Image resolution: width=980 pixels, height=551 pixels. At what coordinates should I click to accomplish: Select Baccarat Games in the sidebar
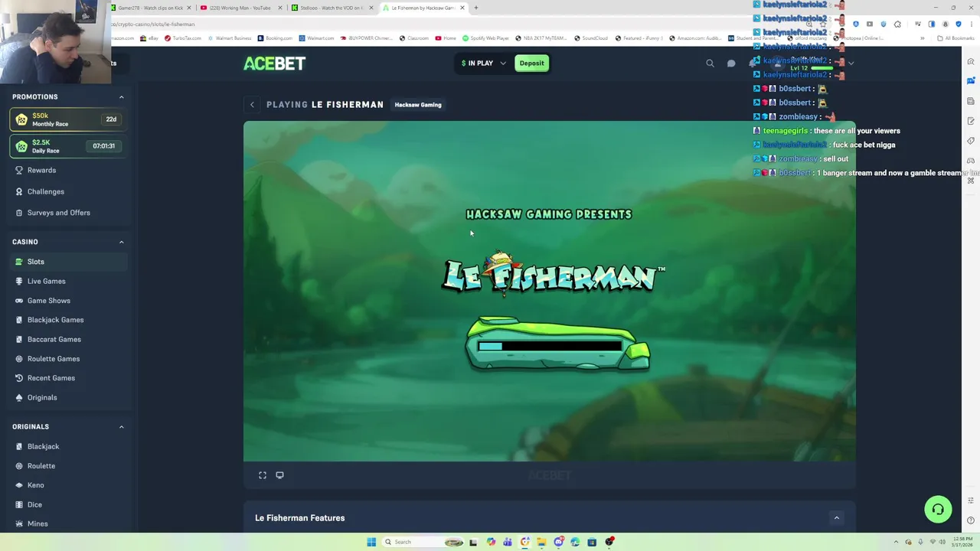tap(67, 339)
